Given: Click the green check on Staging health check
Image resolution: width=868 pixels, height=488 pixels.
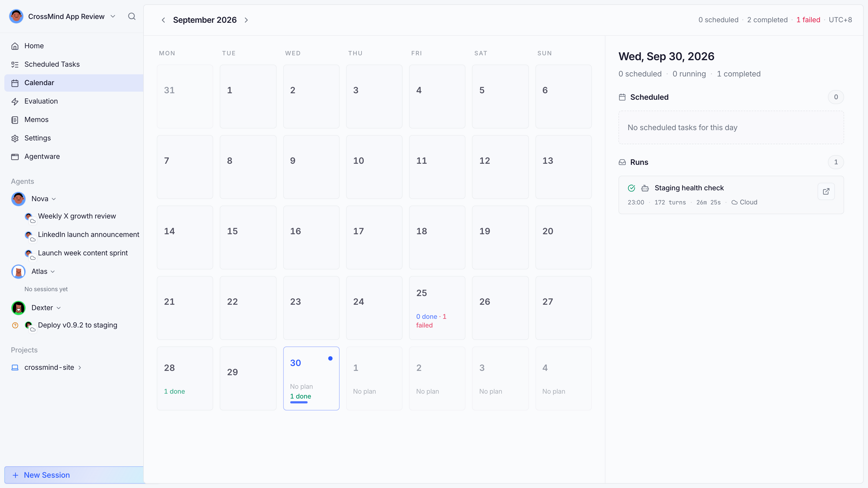Looking at the screenshot, I should coord(631,188).
